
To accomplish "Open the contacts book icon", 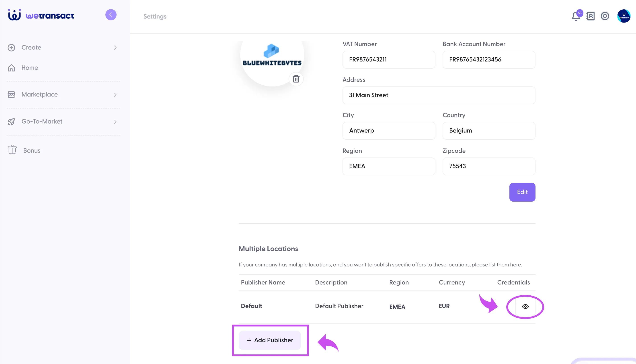I will [x=590, y=16].
